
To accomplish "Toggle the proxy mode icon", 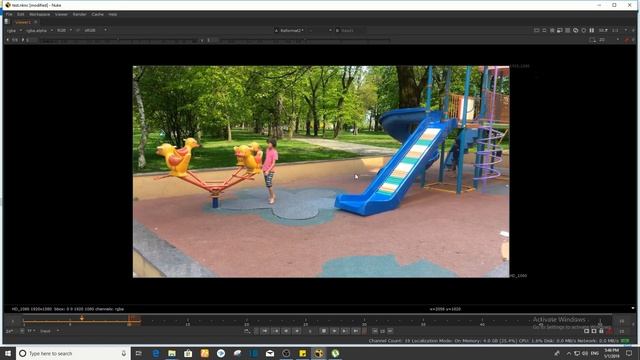I will click(552, 30).
